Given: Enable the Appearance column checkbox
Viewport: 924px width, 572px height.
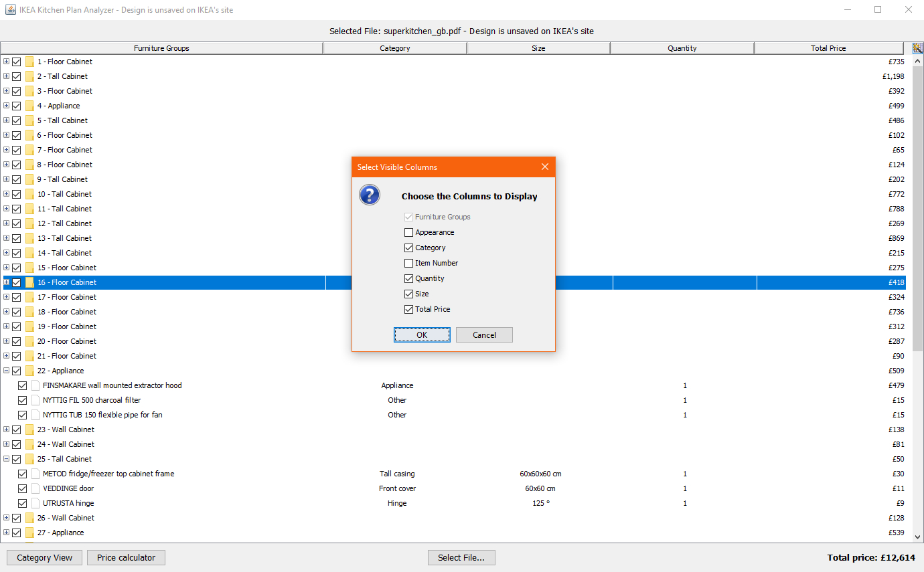Looking at the screenshot, I should 408,233.
